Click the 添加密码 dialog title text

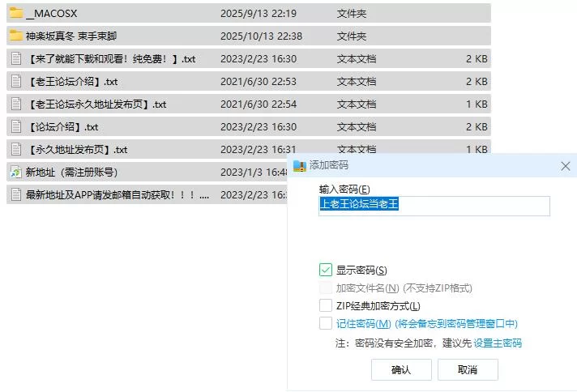click(x=328, y=165)
